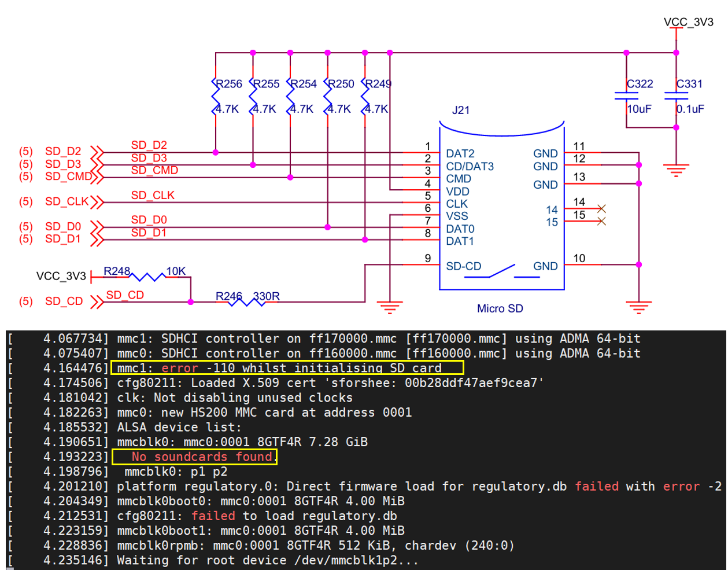
Task: Click the 'mmcblk0: mmc0:0001 8GTF4R 7.28 GiB' line
Action: tap(242, 442)
